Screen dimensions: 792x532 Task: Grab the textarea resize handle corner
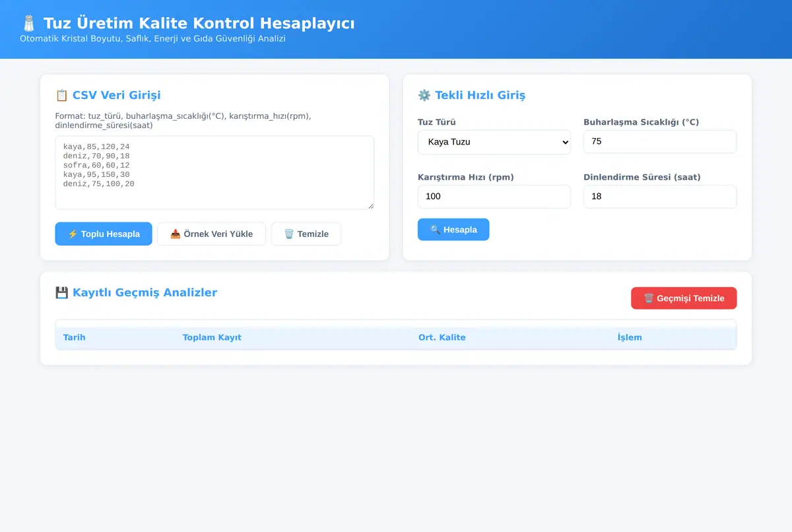(x=370, y=206)
